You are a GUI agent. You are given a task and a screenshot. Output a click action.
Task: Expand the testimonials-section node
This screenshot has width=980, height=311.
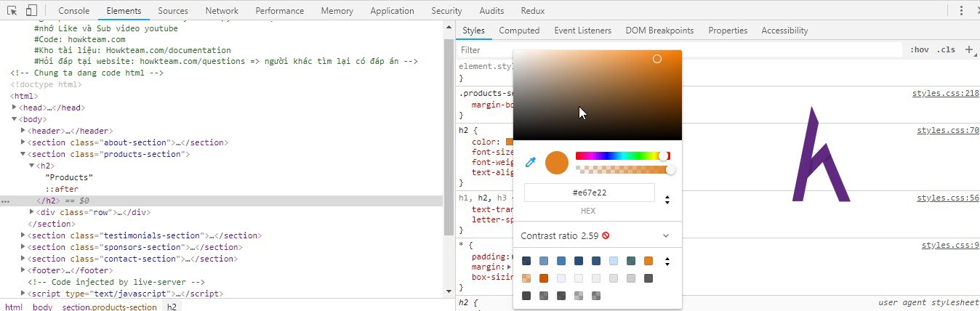pos(23,235)
